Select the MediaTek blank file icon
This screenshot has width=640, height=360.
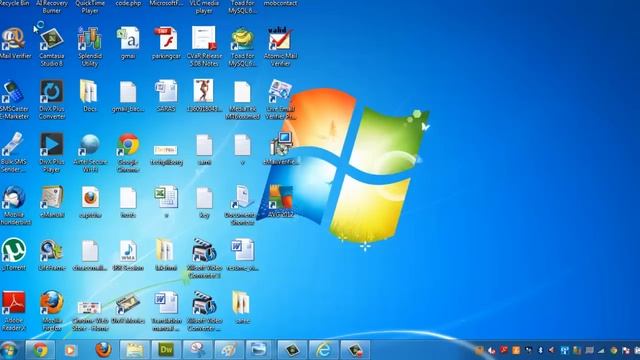(x=242, y=92)
